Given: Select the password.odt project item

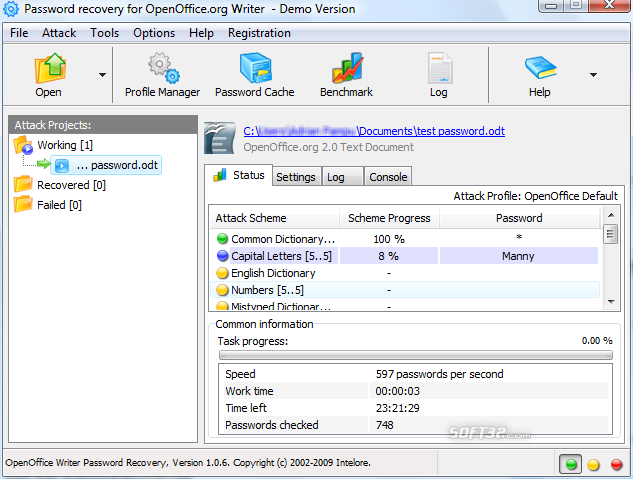Looking at the screenshot, I should 106,165.
